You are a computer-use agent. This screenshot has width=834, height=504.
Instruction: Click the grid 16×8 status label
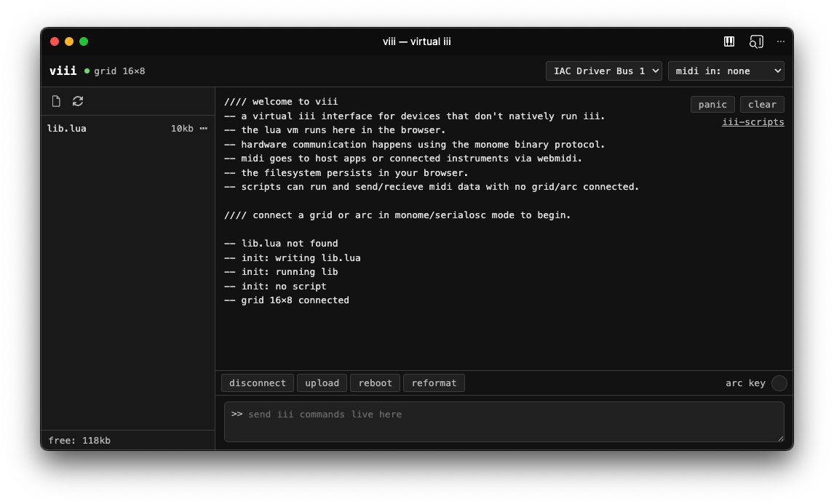[119, 71]
